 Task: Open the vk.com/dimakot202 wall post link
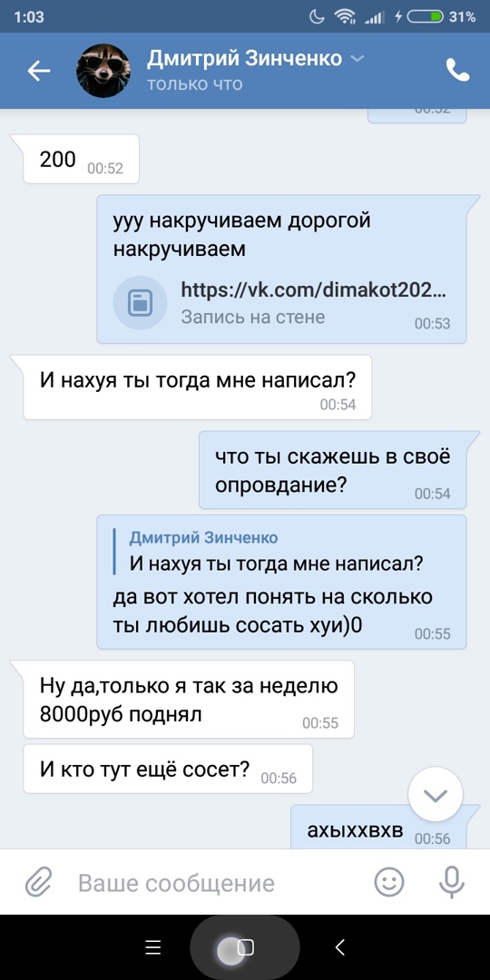[314, 290]
